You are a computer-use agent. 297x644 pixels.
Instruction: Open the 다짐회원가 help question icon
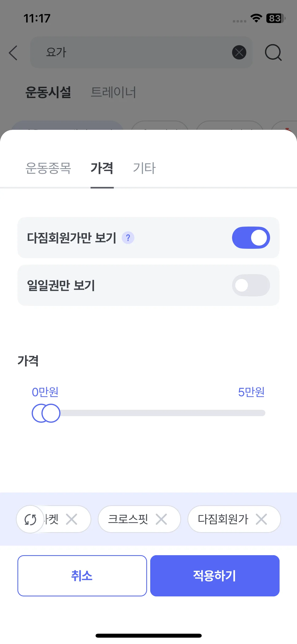(x=128, y=238)
